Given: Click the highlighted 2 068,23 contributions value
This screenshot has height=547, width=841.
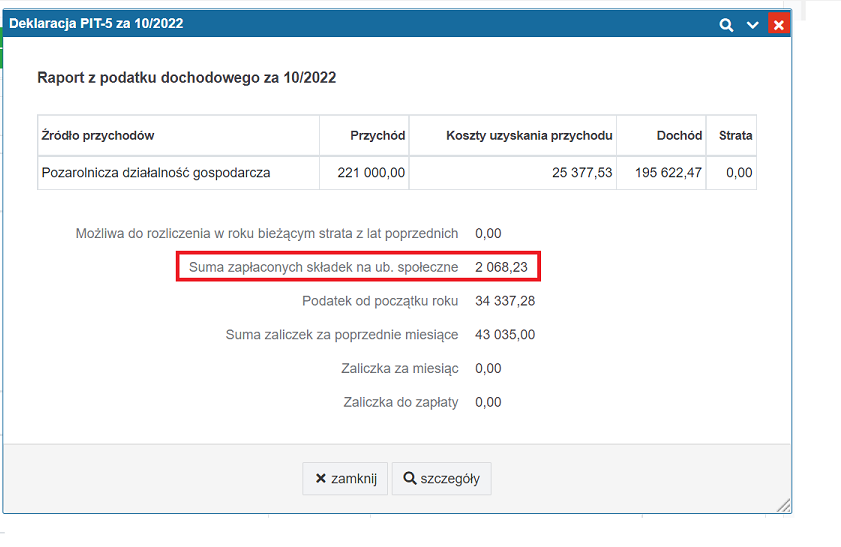Looking at the screenshot, I should (x=501, y=267).
